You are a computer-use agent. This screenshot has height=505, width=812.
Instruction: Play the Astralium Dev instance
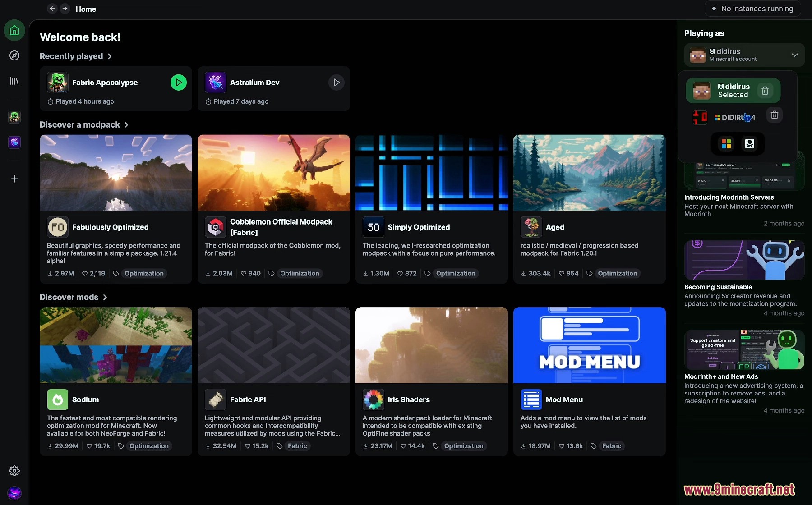(337, 83)
